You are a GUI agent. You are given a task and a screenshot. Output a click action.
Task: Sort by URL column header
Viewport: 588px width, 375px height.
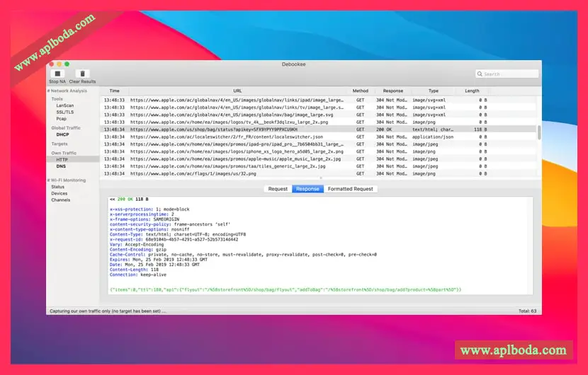click(x=237, y=91)
